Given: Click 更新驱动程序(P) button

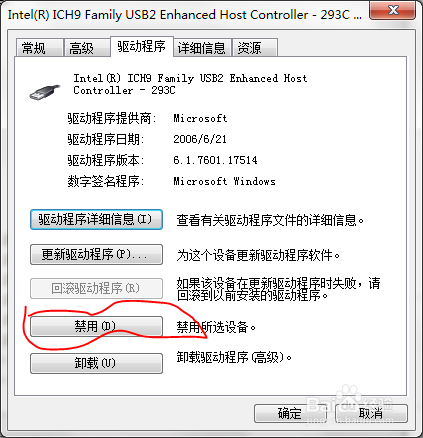Looking at the screenshot, I should [x=96, y=255].
